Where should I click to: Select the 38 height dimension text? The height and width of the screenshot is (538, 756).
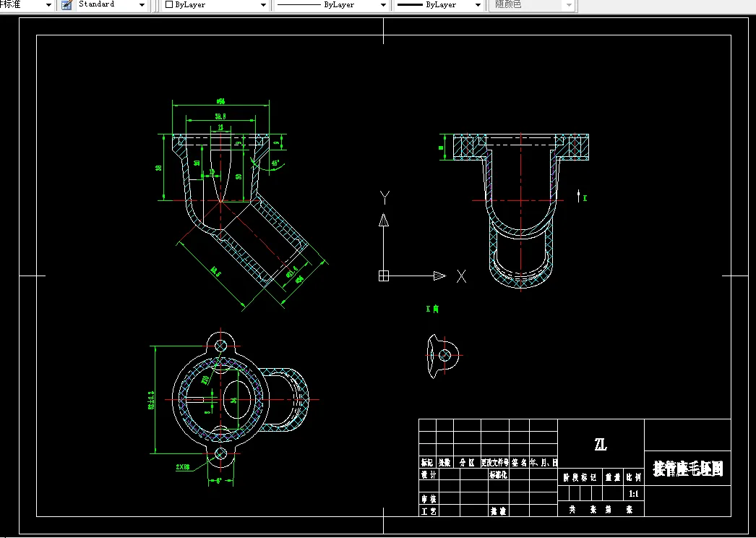point(158,168)
